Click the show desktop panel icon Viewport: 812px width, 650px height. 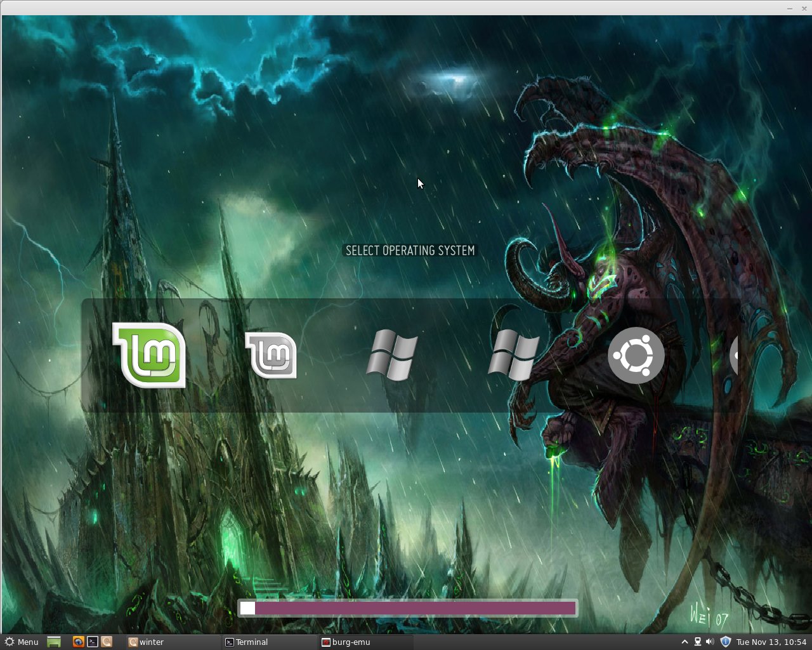coord(54,642)
